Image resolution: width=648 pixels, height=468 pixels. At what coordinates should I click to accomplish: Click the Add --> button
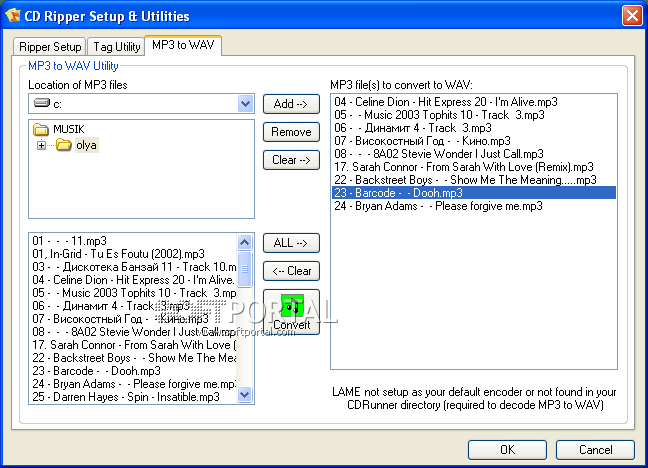click(291, 104)
